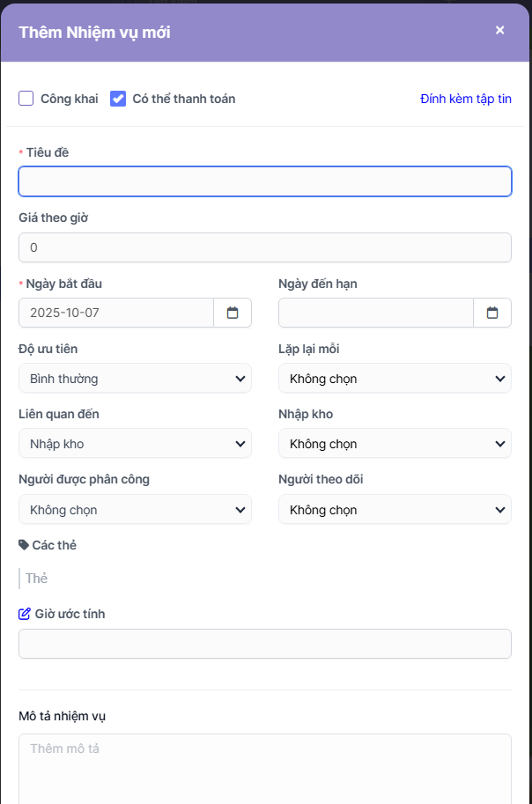Click the tag icon beside Các thẻ
The width and height of the screenshot is (532, 804).
click(x=24, y=545)
